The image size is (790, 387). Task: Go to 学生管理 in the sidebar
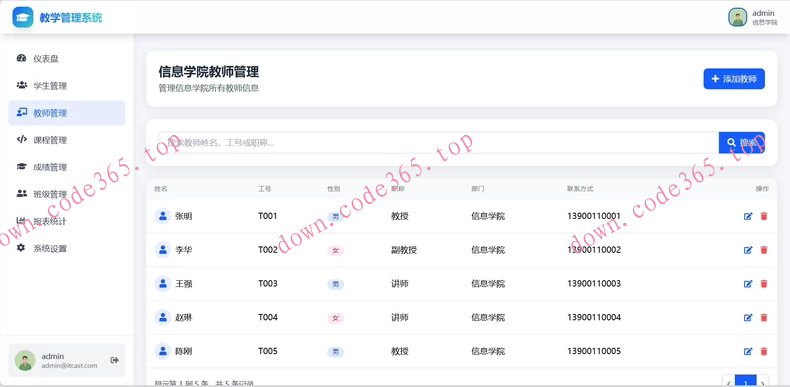point(67,86)
